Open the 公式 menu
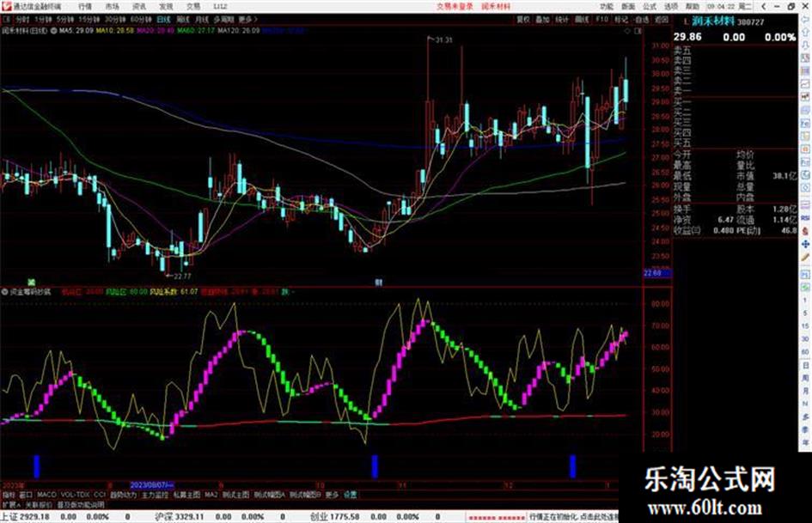Screen dimensions: 812x523 coord(650,6)
